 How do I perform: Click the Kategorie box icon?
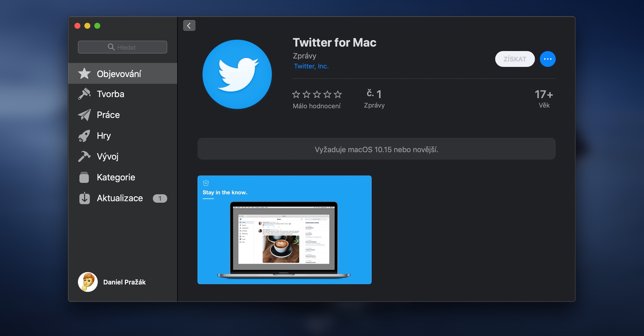[84, 177]
